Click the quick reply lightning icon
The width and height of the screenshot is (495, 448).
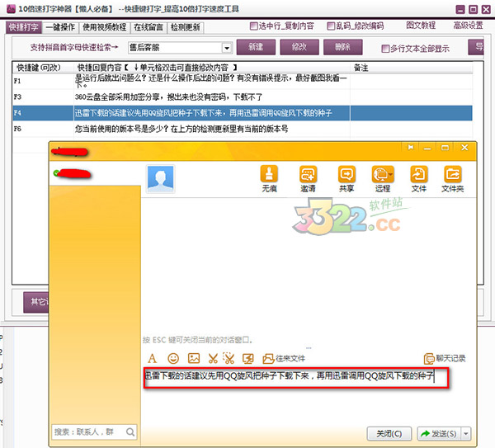point(247,358)
